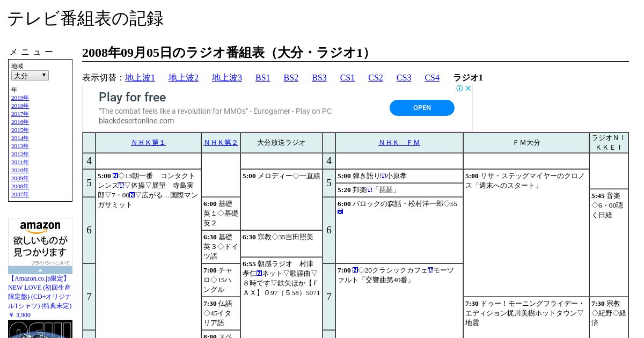Open the NEW LOVE Amazon product link
Image resolution: width=644 pixels, height=338 pixels.
tap(40, 297)
